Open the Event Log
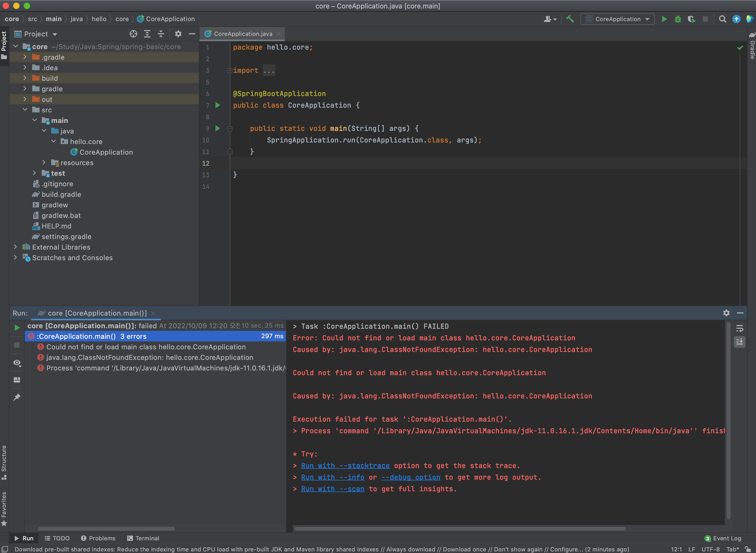756x553 pixels. tap(723, 538)
